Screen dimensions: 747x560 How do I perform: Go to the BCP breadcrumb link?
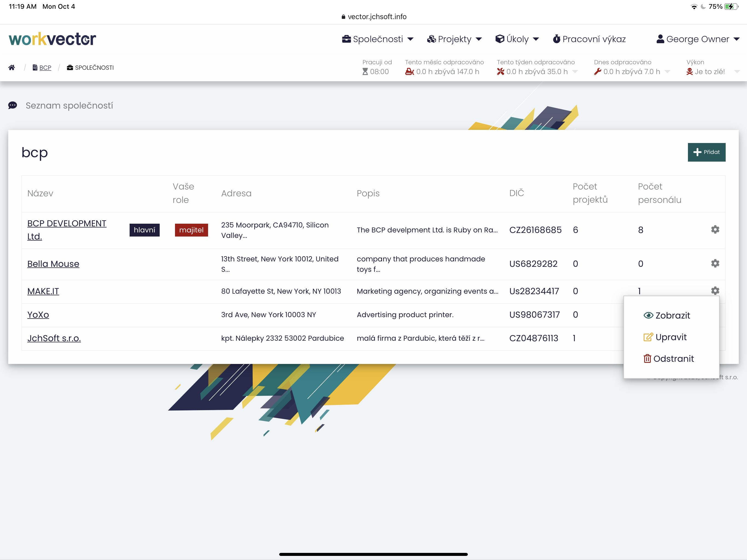45,68
